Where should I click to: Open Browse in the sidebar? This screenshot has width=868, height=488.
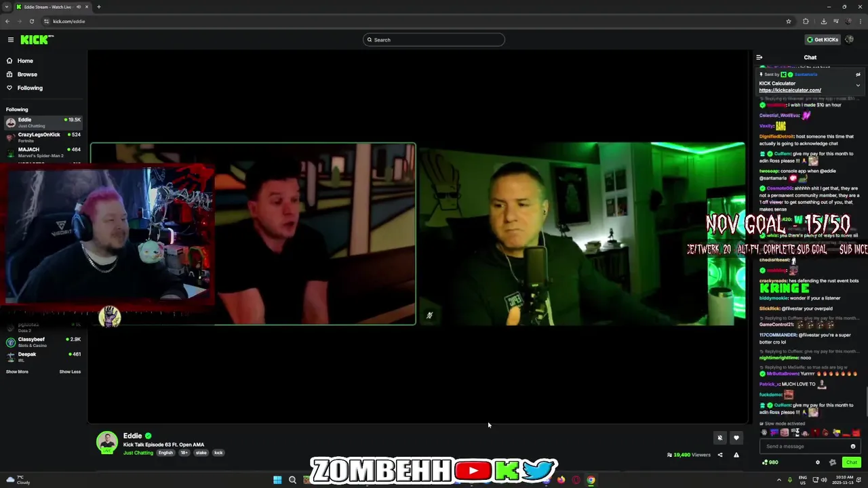(27, 75)
